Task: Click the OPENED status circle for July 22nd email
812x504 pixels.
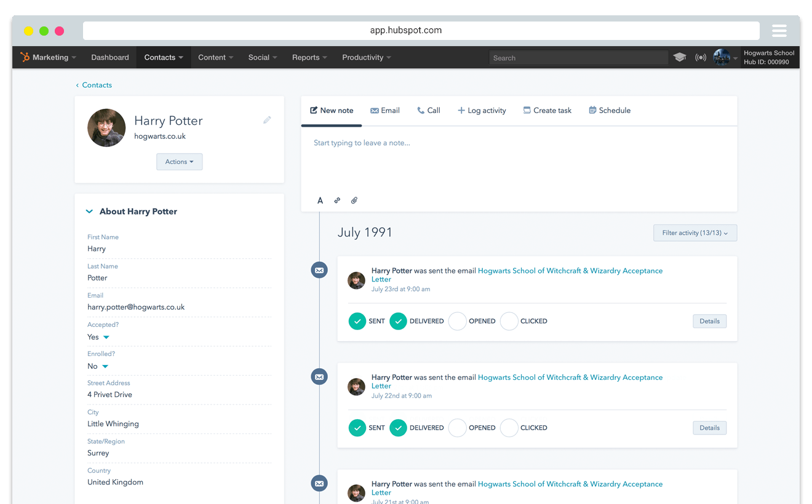Action: point(457,428)
